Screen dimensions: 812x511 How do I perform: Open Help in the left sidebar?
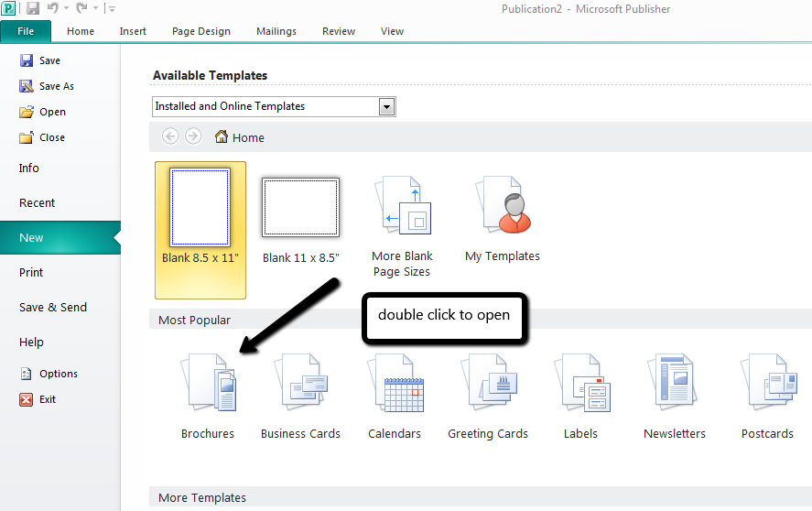click(x=31, y=342)
